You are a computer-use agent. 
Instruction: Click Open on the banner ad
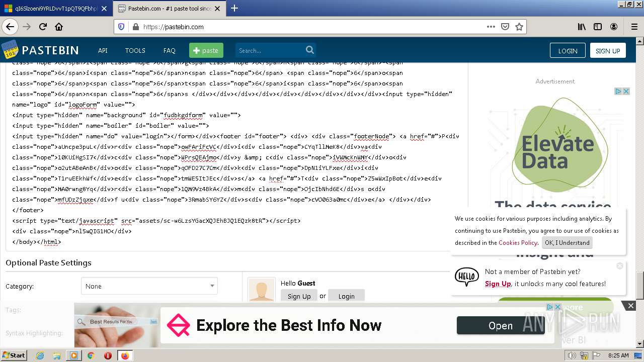501,326
